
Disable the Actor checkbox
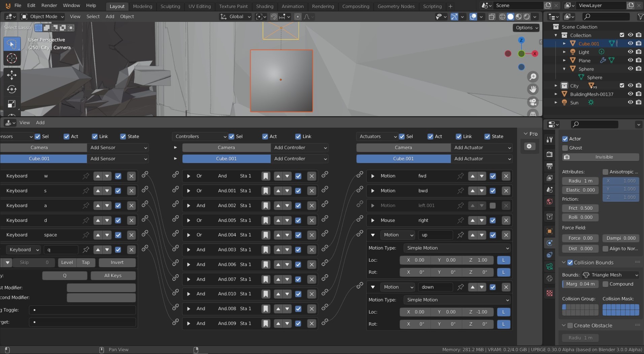click(x=565, y=139)
